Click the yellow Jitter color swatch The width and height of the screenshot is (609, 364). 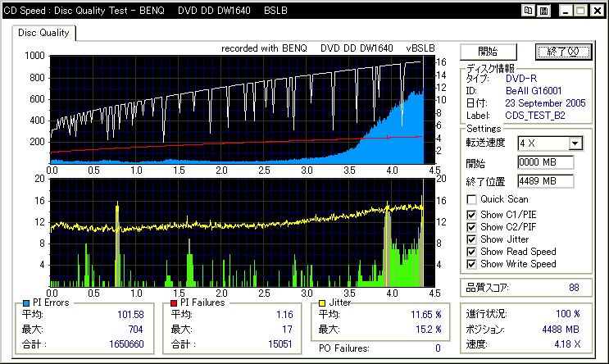pyautogui.click(x=322, y=303)
